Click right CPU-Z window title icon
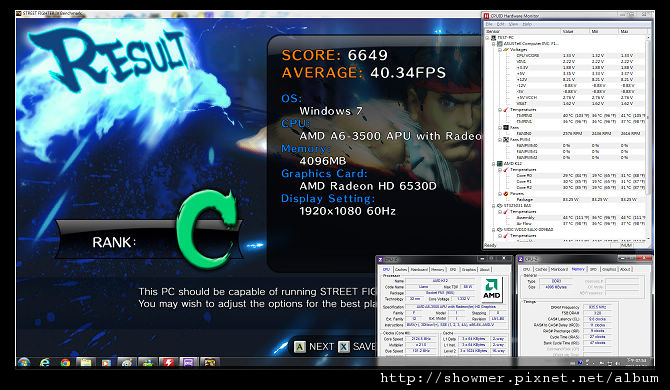The width and height of the screenshot is (670, 390). [521, 259]
